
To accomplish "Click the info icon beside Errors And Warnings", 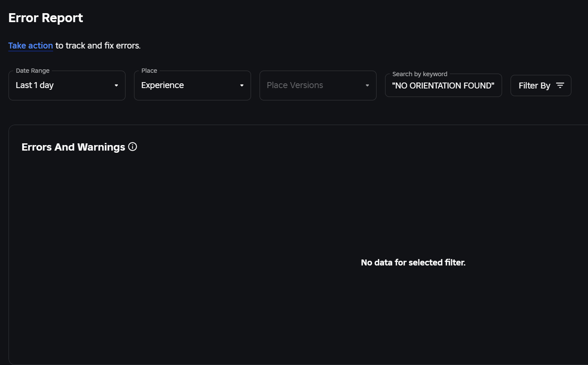I will [x=133, y=147].
